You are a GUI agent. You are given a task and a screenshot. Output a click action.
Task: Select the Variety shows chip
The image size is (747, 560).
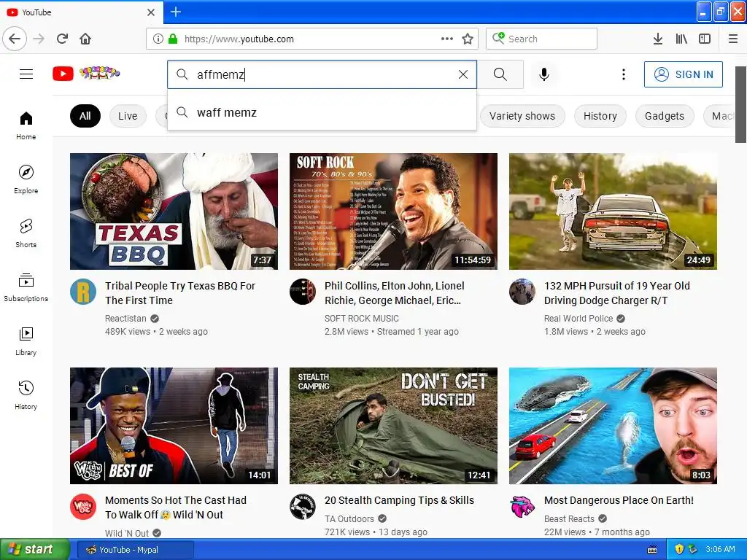pyautogui.click(x=522, y=116)
